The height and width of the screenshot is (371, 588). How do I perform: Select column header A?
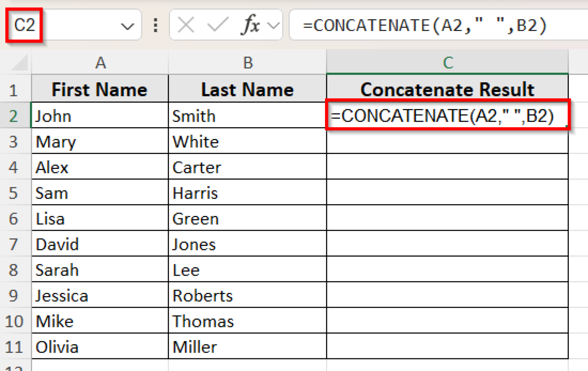click(100, 62)
